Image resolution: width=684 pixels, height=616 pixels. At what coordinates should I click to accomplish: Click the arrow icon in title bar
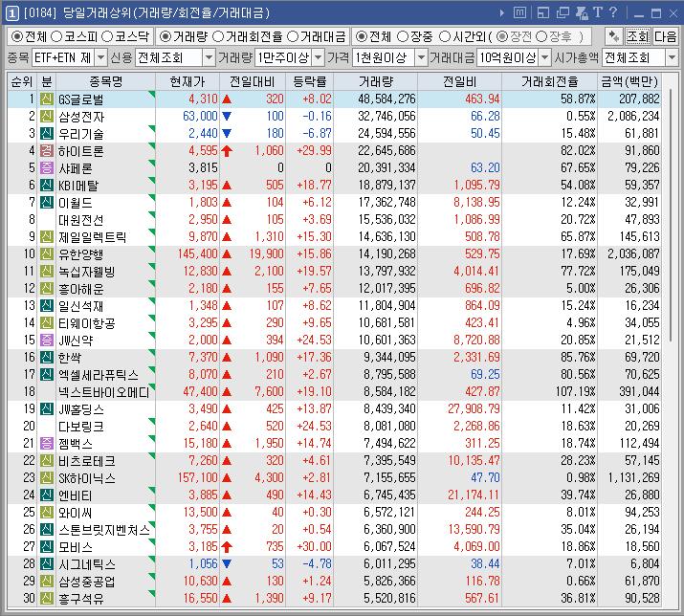(x=502, y=13)
